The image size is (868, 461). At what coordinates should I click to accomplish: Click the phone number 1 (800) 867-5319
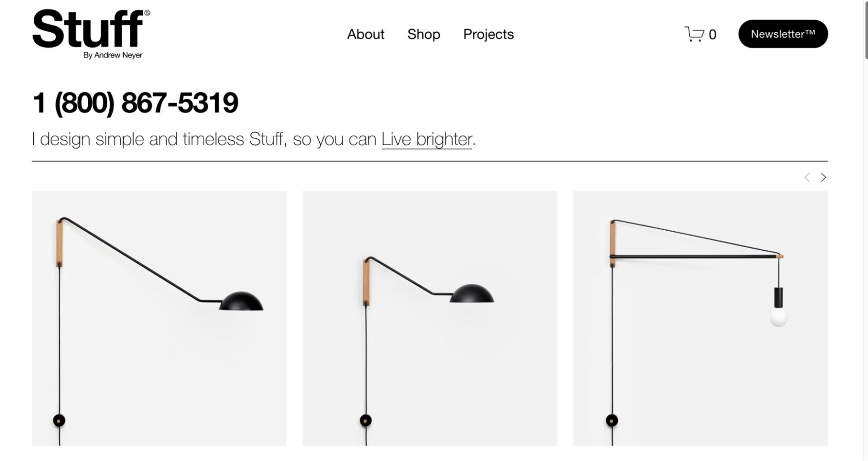tap(135, 103)
